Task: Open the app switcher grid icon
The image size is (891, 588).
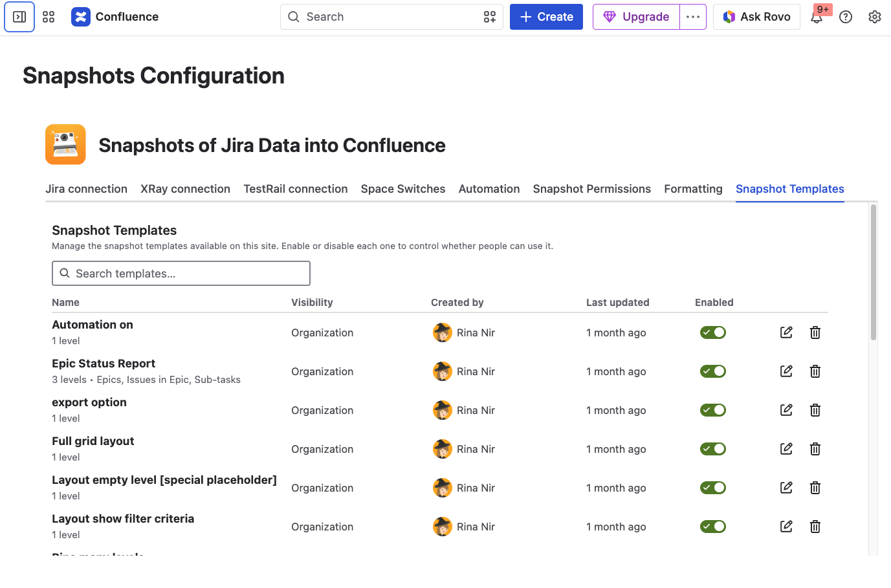Action: [x=49, y=17]
